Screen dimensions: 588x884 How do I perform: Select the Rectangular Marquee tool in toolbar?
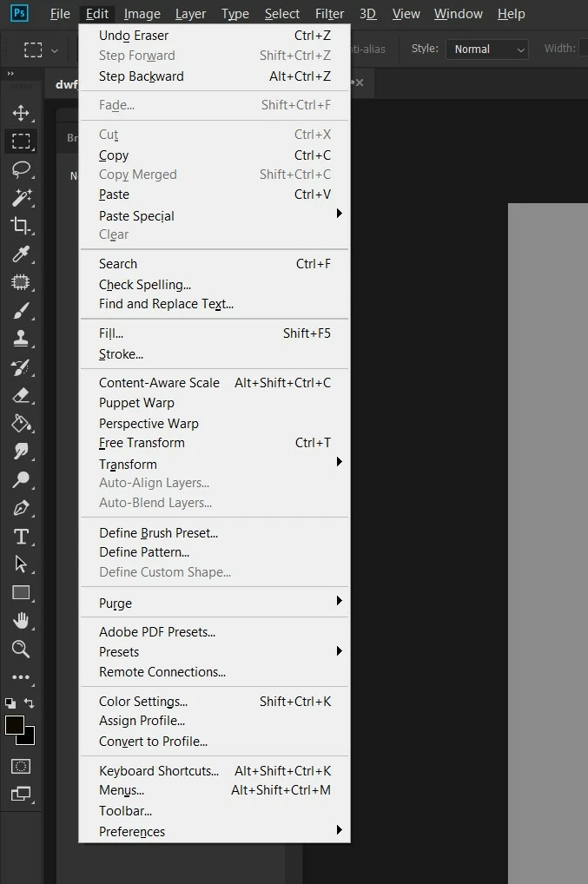[21, 141]
